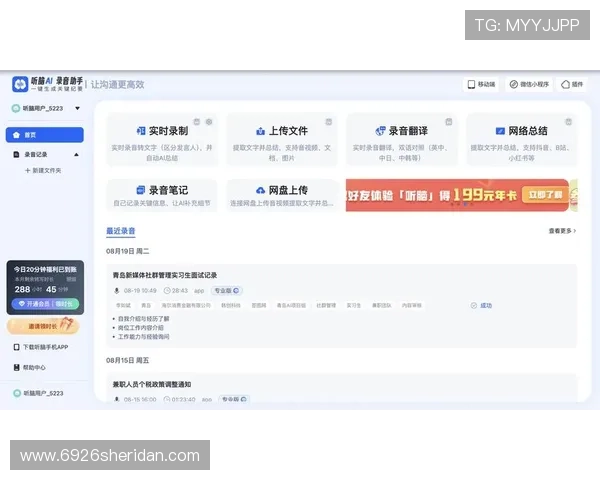The image size is (600, 480).
Task: Open recording 兼职人员个税政策调整通知
Action: pos(152,384)
